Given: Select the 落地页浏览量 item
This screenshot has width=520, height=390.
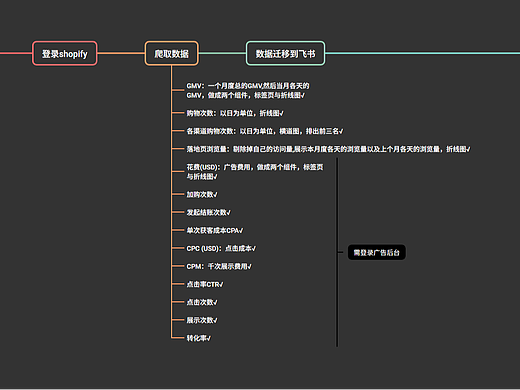Looking at the screenshot, I should pos(328,149).
